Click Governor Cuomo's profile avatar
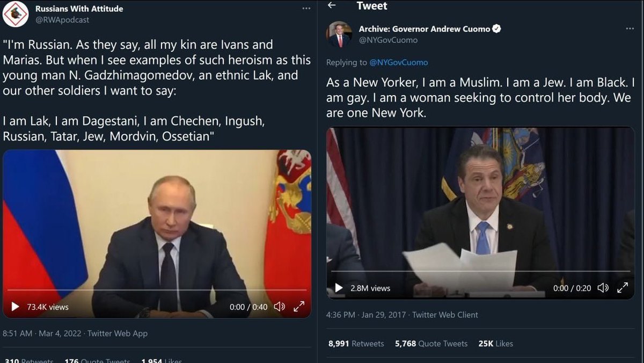Viewport: 644px width, 363px height. (339, 34)
